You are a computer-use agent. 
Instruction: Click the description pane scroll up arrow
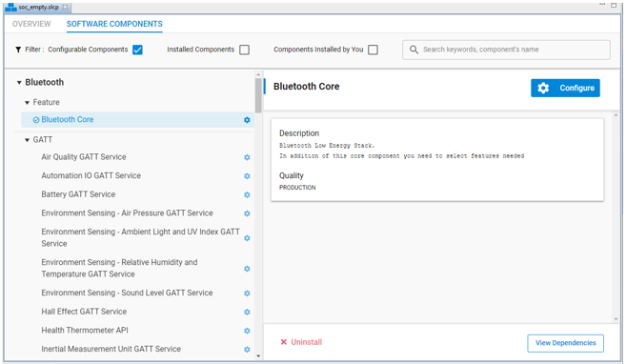coord(616,115)
